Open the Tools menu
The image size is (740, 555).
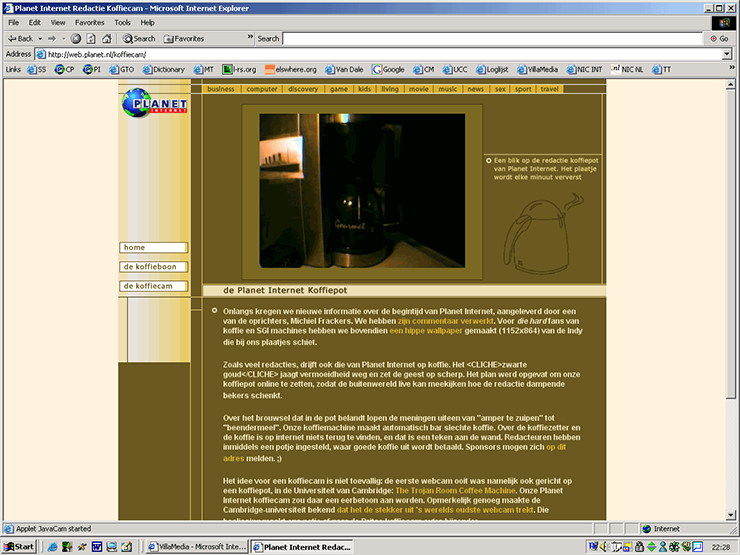click(x=122, y=22)
